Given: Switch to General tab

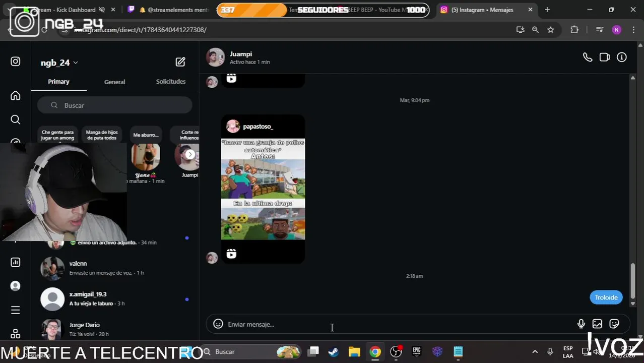Looking at the screenshot, I should 114,82.
